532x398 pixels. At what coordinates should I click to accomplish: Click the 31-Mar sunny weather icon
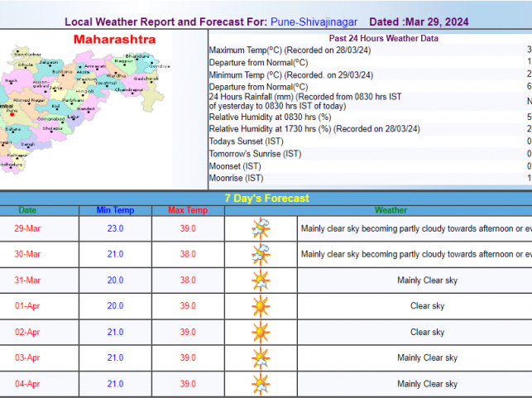[261, 281]
